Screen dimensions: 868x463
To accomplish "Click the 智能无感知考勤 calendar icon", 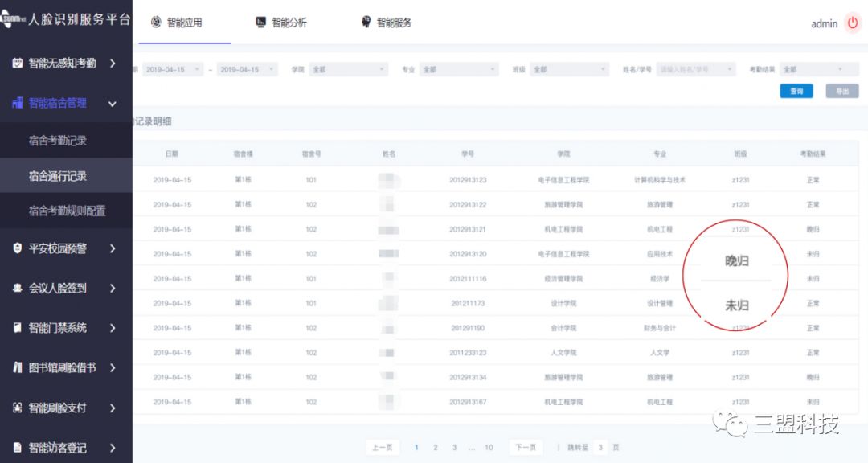I will (18, 63).
